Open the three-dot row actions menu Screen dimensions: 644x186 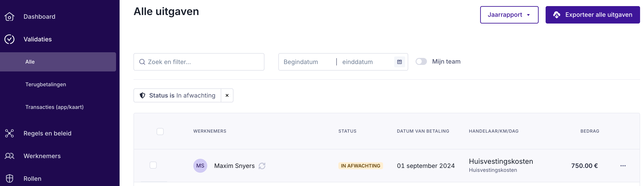(x=623, y=166)
